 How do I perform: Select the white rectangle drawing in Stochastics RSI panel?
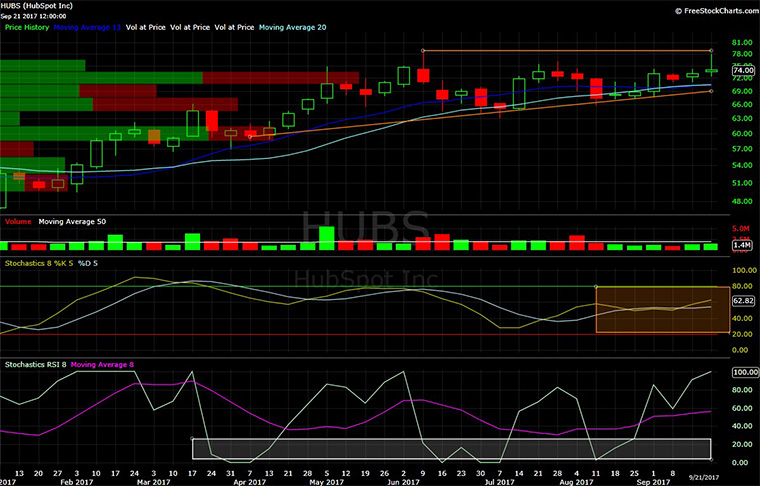click(x=451, y=449)
